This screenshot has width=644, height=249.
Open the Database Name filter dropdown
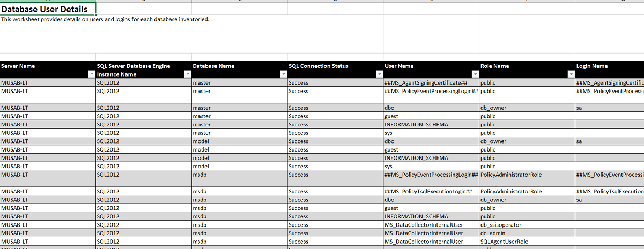click(283, 74)
